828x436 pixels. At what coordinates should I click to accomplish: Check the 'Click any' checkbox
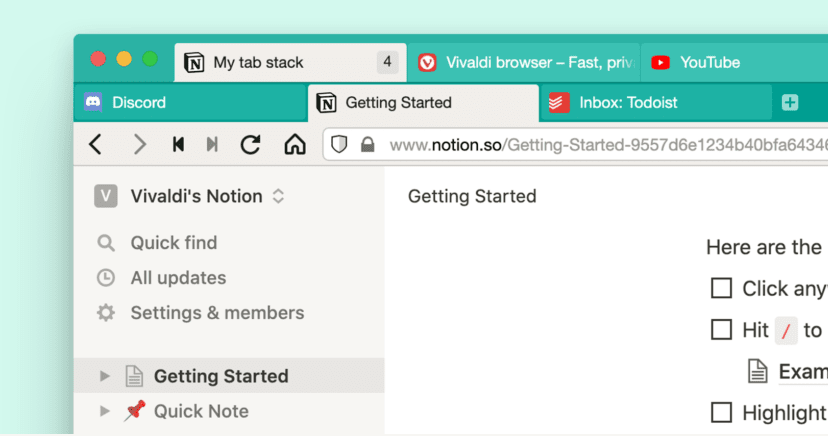coord(721,288)
